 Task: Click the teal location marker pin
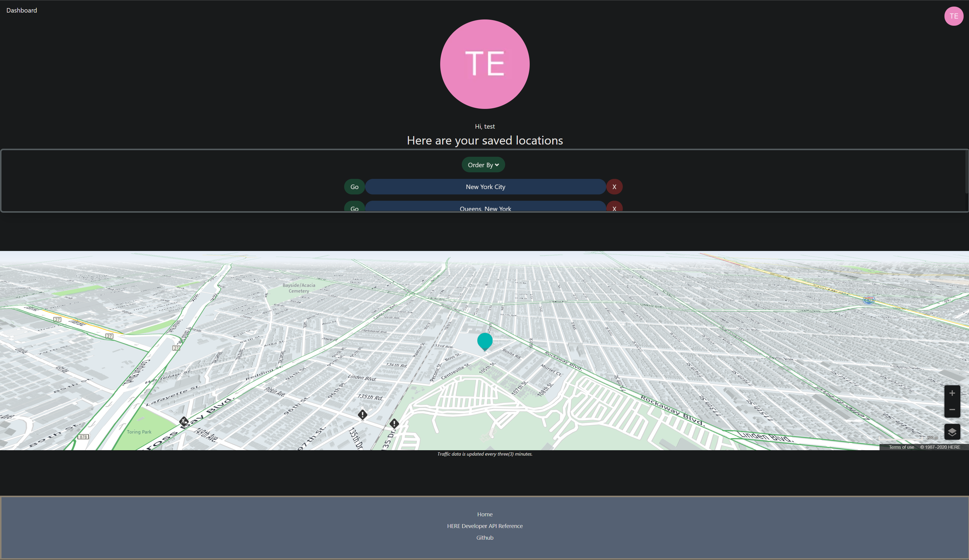pos(484,340)
